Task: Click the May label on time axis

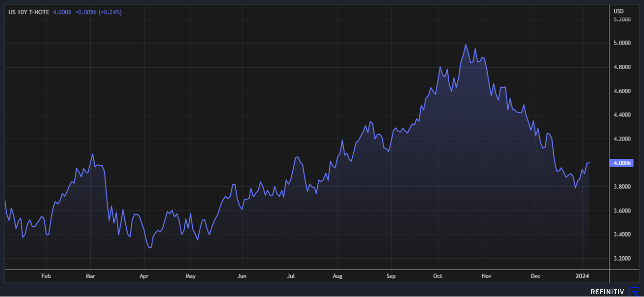Action: pyautogui.click(x=191, y=276)
